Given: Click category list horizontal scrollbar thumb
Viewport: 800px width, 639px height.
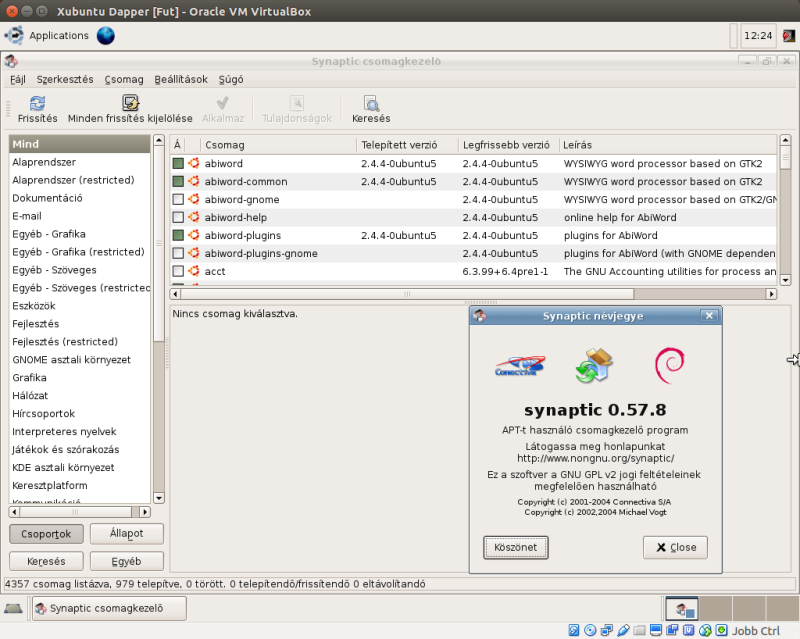Looking at the screenshot, I should pyautogui.click(x=76, y=512).
